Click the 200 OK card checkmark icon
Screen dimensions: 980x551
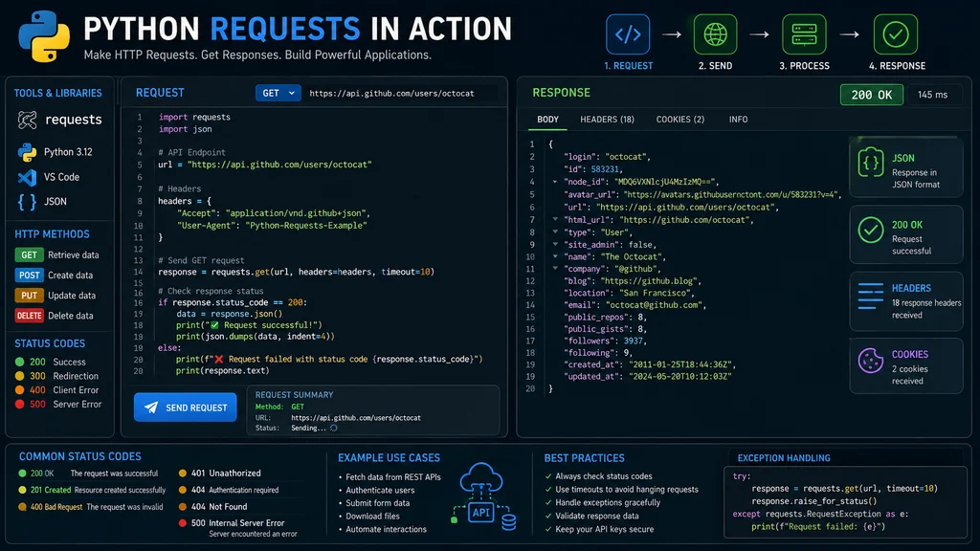click(x=871, y=230)
